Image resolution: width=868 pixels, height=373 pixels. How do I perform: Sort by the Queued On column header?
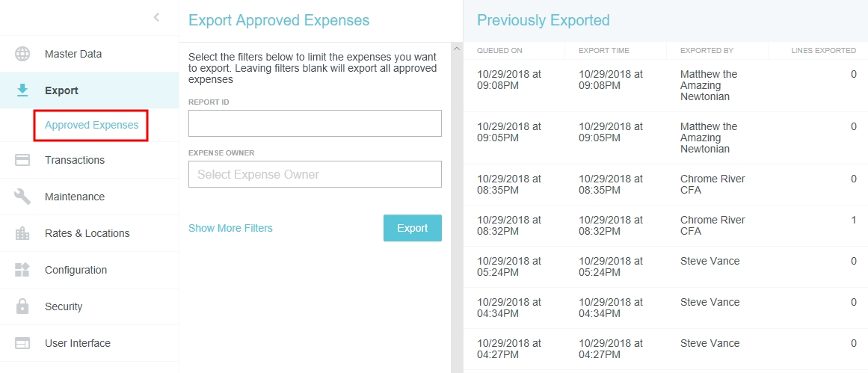(x=499, y=51)
